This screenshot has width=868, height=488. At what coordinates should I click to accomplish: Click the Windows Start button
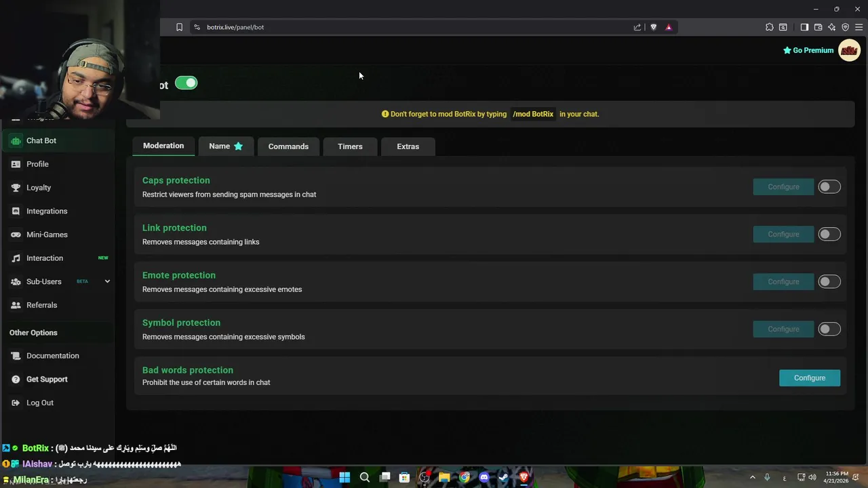(x=344, y=477)
